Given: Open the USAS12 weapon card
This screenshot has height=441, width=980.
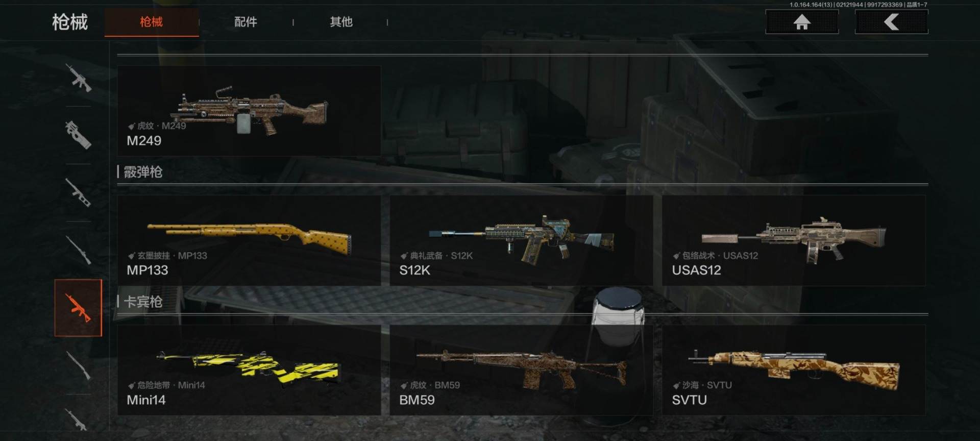Looking at the screenshot, I should 794,240.
